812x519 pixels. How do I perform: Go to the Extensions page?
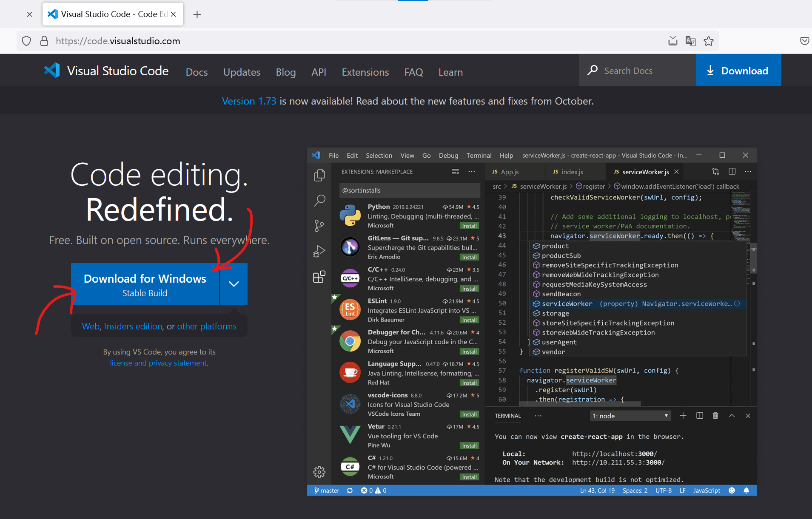pyautogui.click(x=365, y=72)
